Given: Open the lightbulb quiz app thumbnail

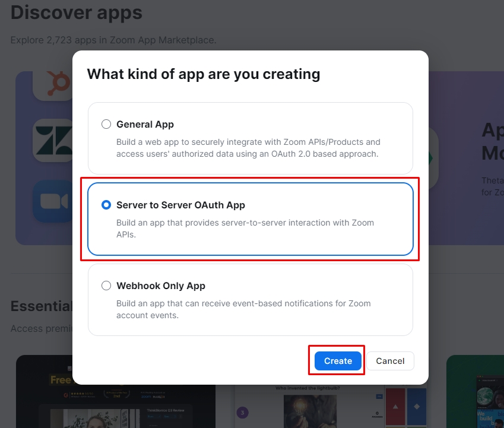Looking at the screenshot, I should click(x=309, y=407).
